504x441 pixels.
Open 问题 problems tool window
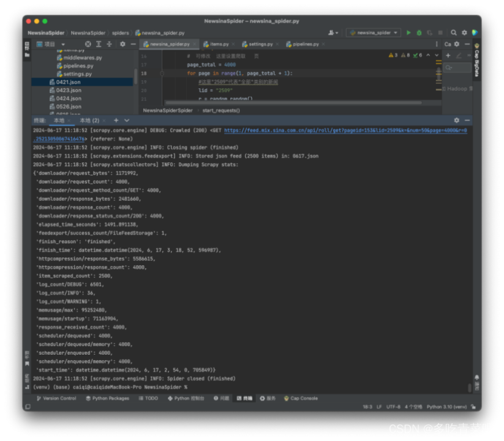coord(222,399)
